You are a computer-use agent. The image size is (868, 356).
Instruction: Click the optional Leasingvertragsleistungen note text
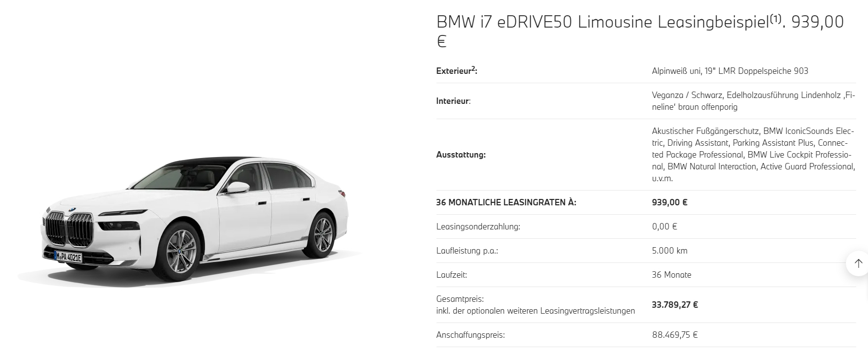click(535, 311)
